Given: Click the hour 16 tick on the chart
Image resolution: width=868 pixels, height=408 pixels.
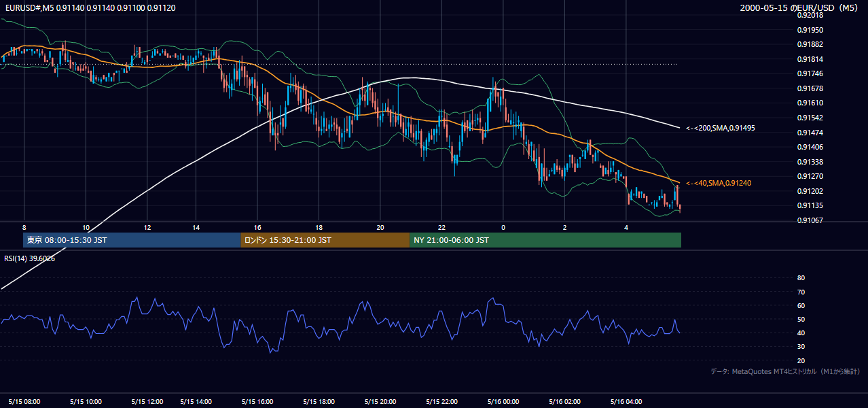Looking at the screenshot, I should click(257, 227).
